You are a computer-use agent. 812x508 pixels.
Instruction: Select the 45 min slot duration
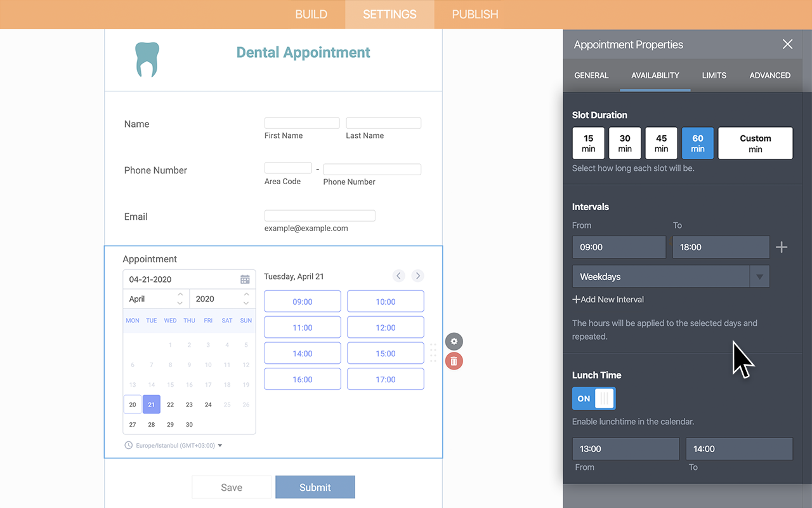(x=662, y=143)
